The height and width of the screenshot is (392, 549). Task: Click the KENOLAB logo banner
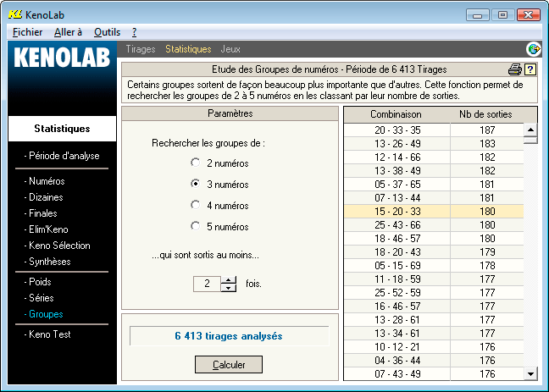[62, 59]
